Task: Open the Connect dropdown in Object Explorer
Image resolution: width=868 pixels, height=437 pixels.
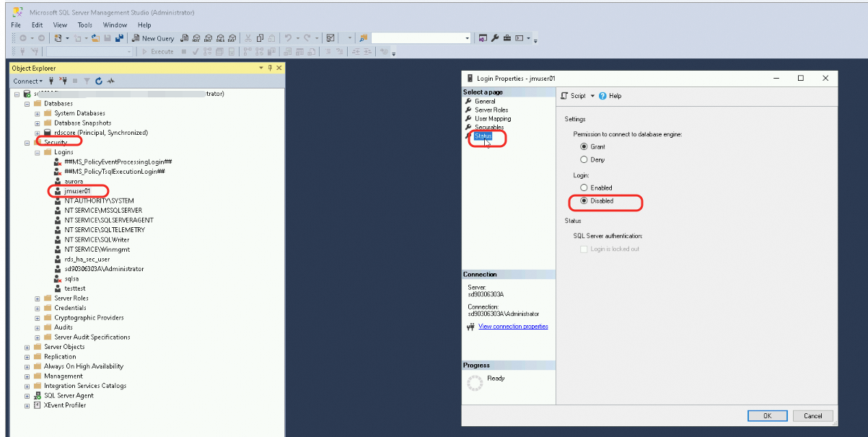Action: pyautogui.click(x=28, y=81)
